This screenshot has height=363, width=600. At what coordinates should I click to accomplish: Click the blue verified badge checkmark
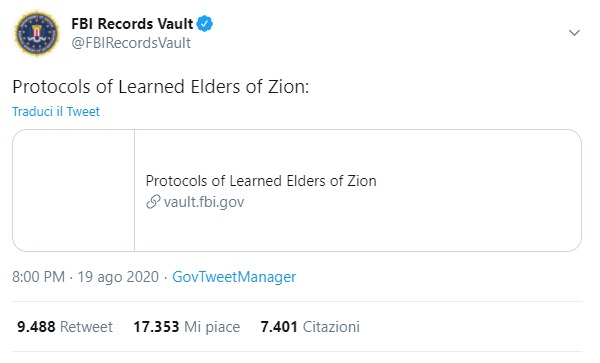point(205,24)
